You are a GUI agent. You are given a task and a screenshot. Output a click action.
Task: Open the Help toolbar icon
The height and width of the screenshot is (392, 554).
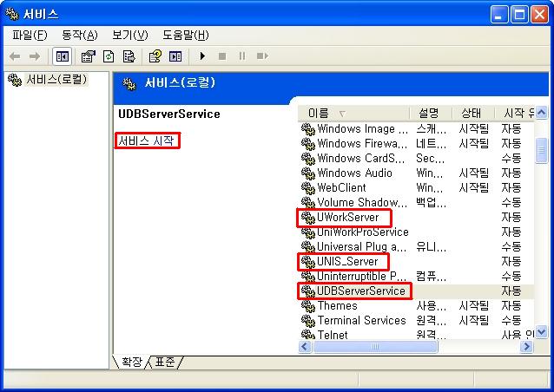pos(155,56)
